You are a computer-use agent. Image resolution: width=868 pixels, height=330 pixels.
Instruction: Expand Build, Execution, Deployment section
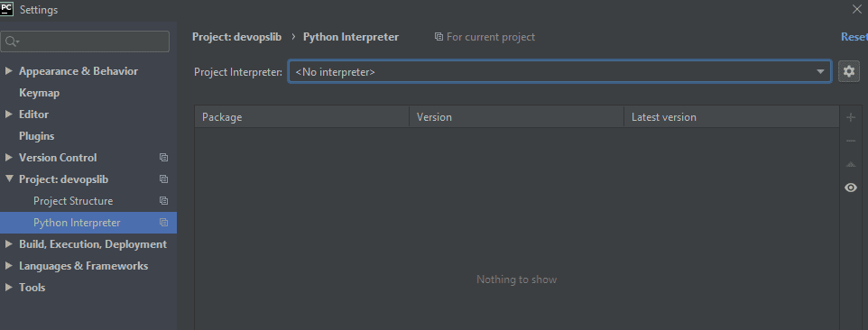click(x=8, y=243)
